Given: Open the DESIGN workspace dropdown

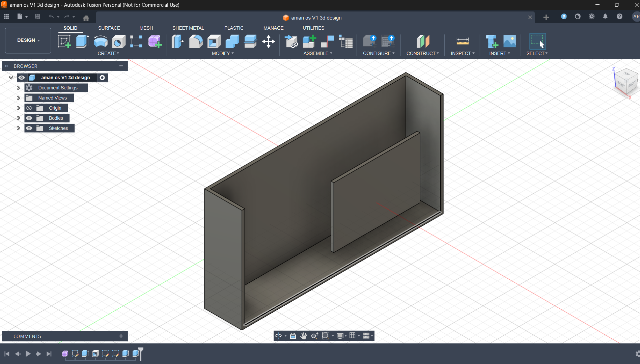Looking at the screenshot, I should point(28,40).
